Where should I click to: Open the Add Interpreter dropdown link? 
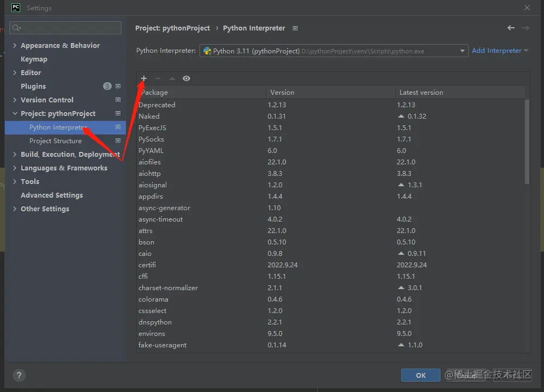click(x=500, y=51)
